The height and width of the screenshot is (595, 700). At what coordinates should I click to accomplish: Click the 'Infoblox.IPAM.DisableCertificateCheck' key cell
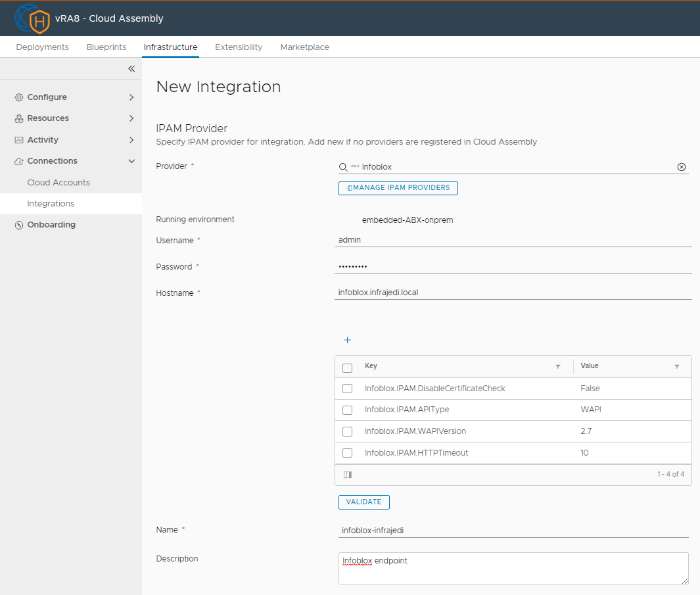tap(435, 389)
